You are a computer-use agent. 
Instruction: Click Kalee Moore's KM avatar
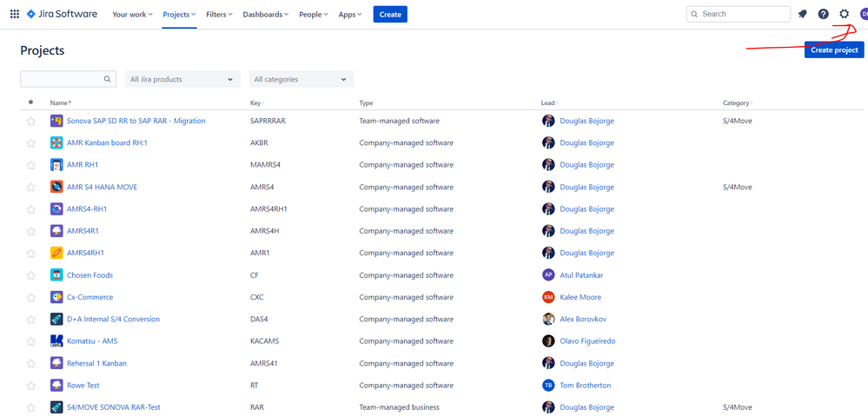pyautogui.click(x=548, y=297)
